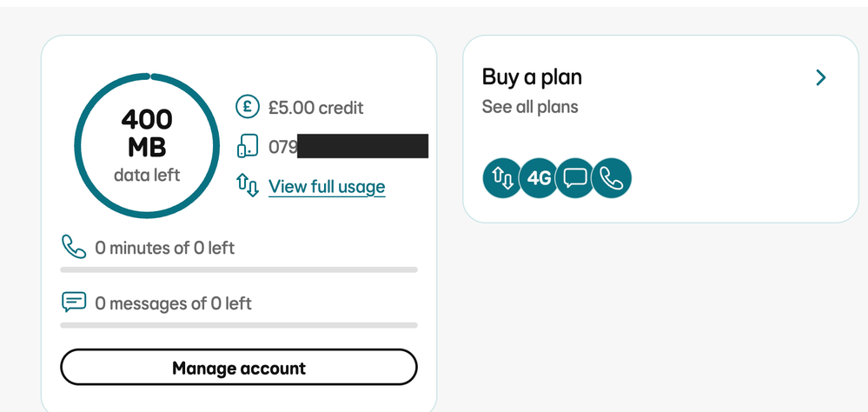Click the data arrows badge under Buy a plan

502,178
